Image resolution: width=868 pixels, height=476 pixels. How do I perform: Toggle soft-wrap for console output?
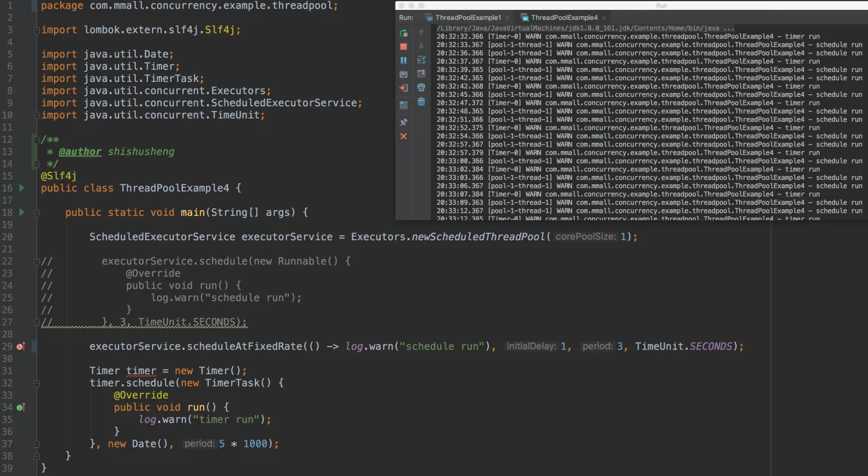click(422, 60)
